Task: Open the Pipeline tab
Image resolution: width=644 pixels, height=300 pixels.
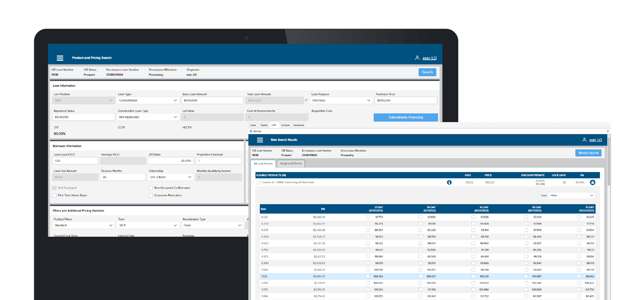Action: point(264,125)
